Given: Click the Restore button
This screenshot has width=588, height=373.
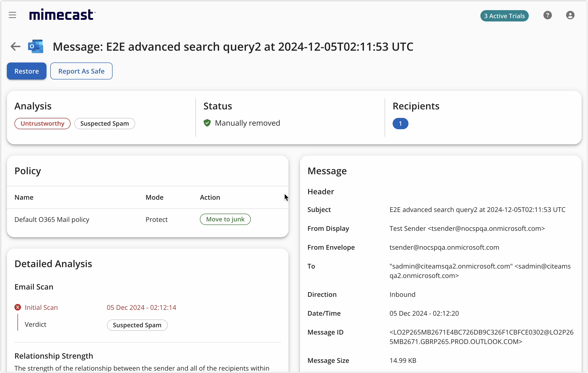Looking at the screenshot, I should coord(27,71).
